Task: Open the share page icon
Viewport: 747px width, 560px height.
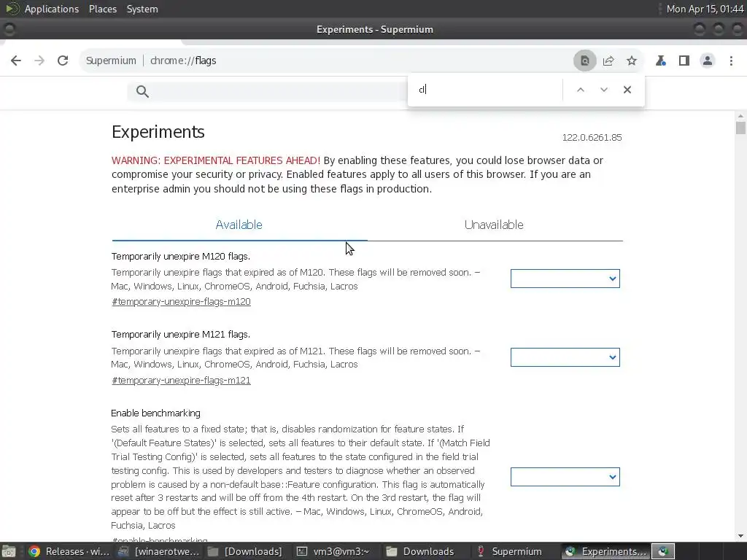Action: click(x=608, y=61)
